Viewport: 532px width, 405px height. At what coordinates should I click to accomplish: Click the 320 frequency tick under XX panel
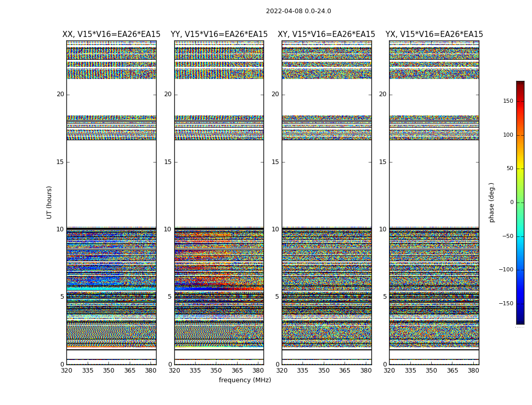66,371
